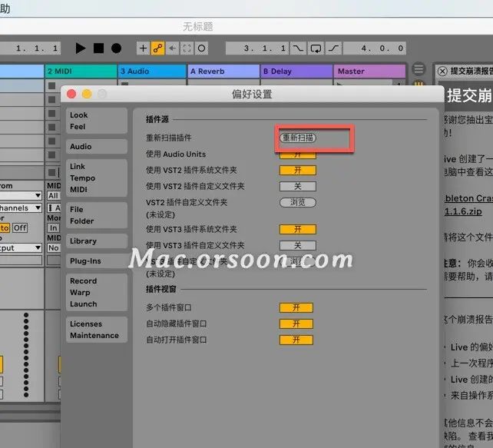Image resolution: width=493 pixels, height=448 pixels.
Task: Toggle 使用 VST3 插件系统文件夹 switch
Action: (x=298, y=229)
